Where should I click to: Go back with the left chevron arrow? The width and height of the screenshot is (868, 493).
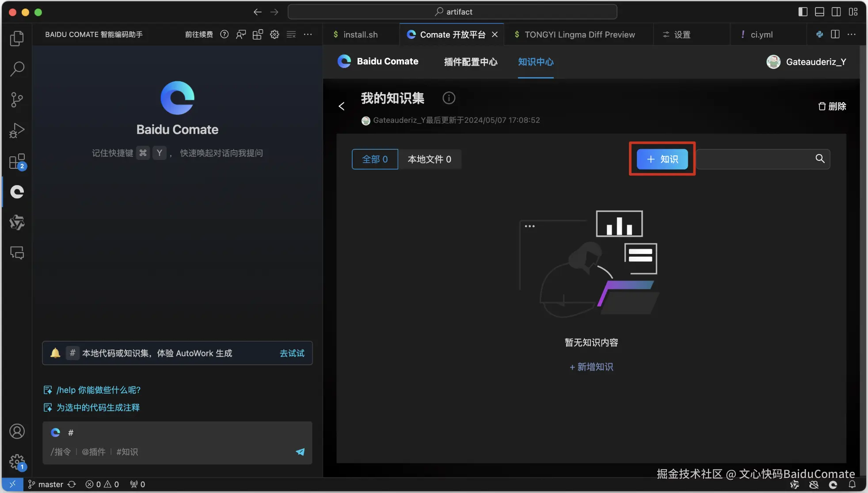342,106
